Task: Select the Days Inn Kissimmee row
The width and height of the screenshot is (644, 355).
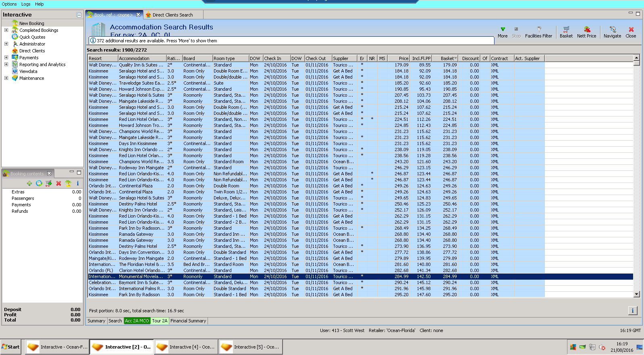Action: (x=360, y=143)
